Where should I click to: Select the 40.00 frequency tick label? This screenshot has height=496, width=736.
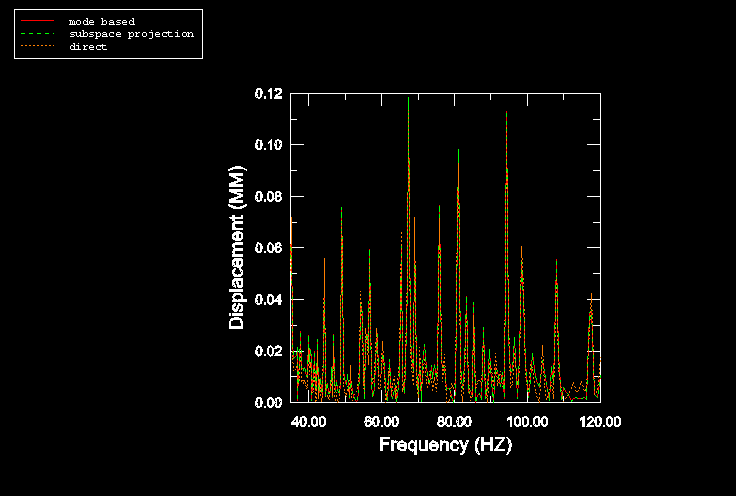pyautogui.click(x=308, y=421)
